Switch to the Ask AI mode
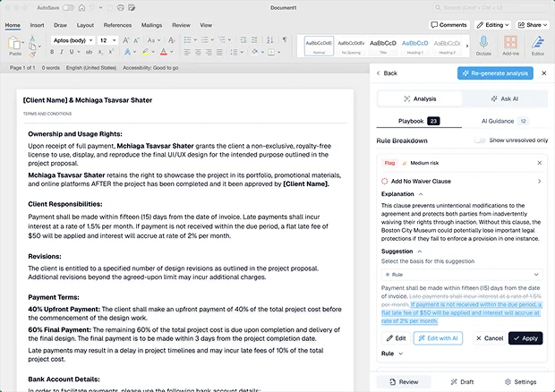The width and height of the screenshot is (555, 392). tap(504, 98)
